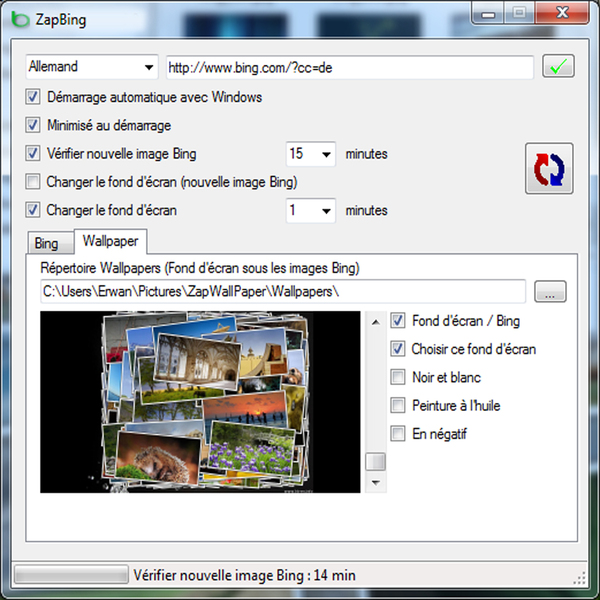Enable Changer le fond d'écran (nouvelle image Bing)
The image size is (600, 600).
pyautogui.click(x=33, y=182)
